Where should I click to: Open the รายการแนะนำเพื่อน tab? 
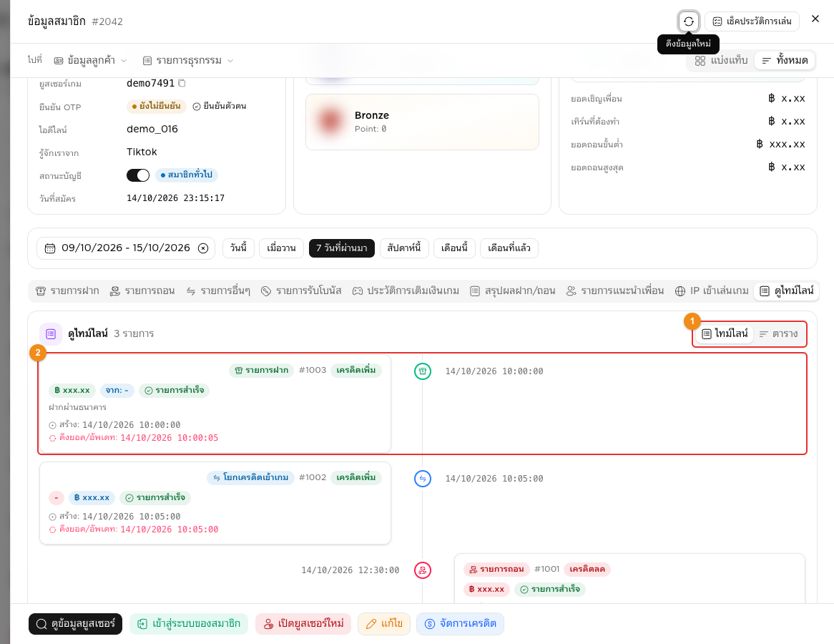(x=615, y=291)
